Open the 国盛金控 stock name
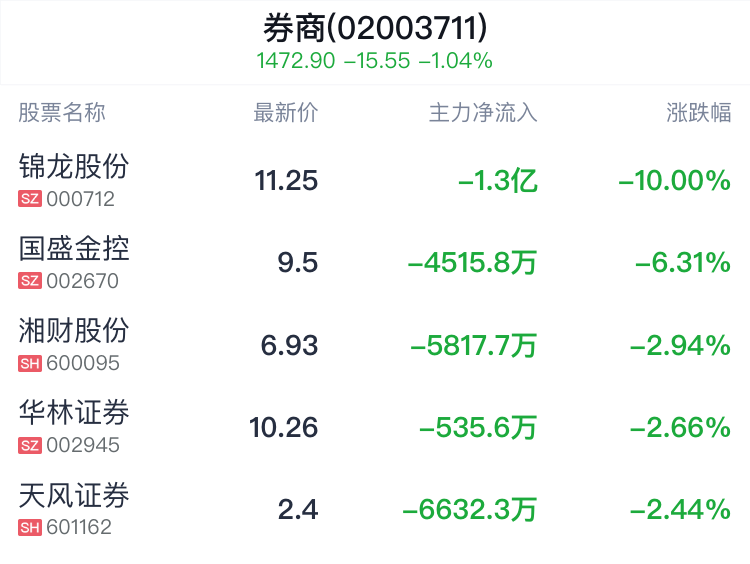Viewport: 750px width, 564px height. [x=74, y=248]
